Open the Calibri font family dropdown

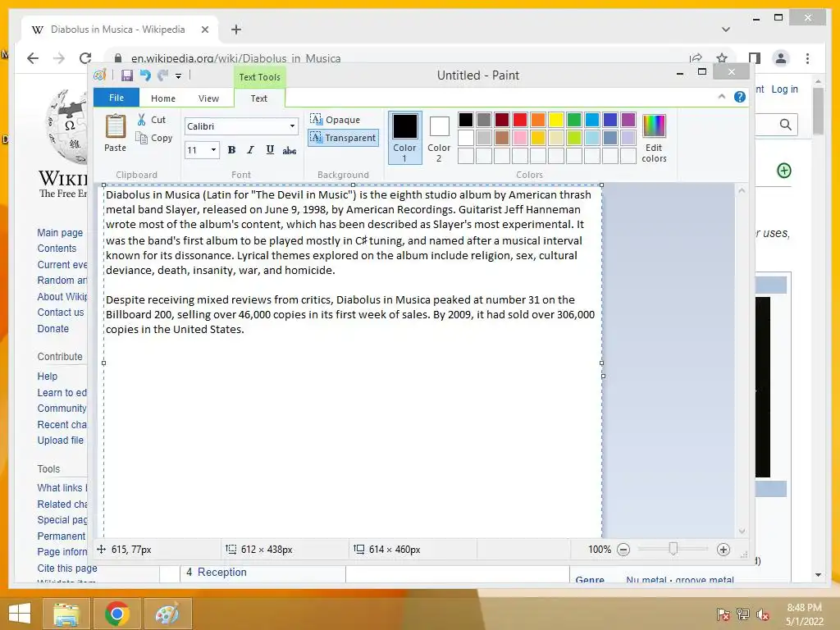click(x=292, y=126)
